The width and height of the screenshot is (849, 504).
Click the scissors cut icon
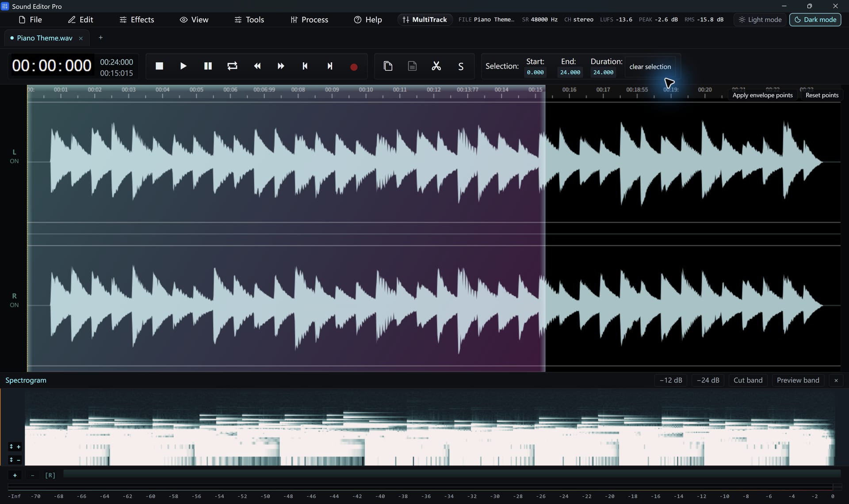[x=436, y=66]
